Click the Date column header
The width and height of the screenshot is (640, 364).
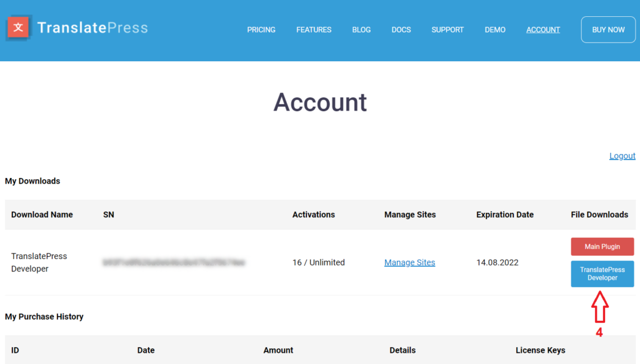point(146,350)
